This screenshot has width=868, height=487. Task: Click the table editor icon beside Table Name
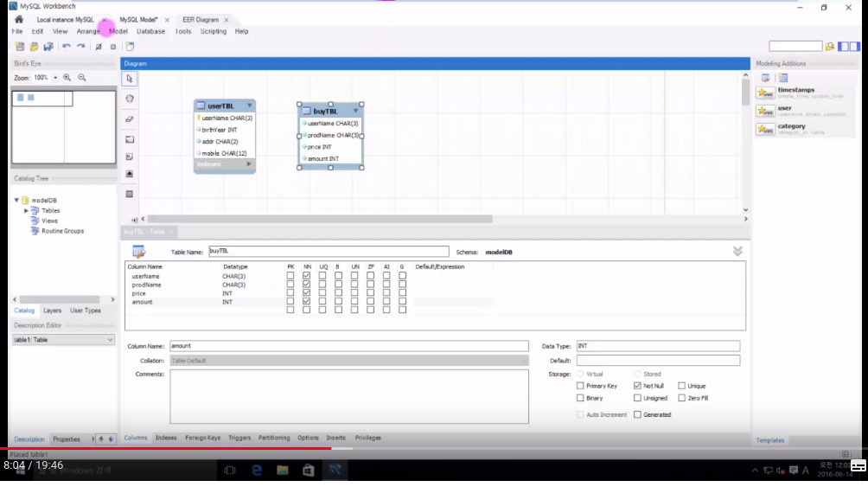(x=138, y=252)
